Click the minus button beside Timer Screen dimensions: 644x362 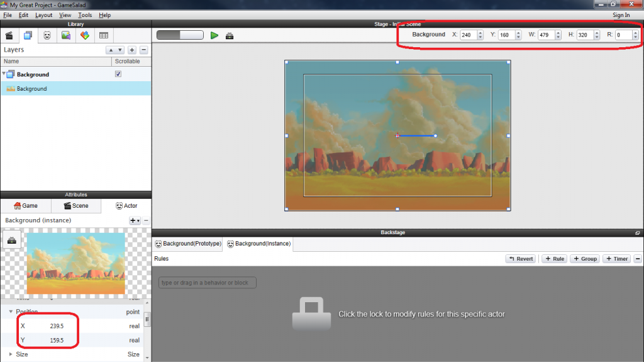pyautogui.click(x=638, y=259)
